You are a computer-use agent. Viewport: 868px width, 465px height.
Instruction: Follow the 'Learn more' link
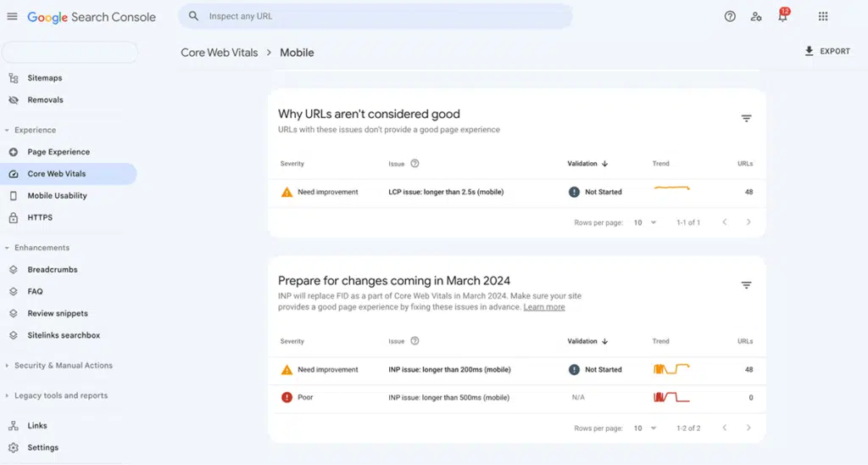(x=544, y=307)
